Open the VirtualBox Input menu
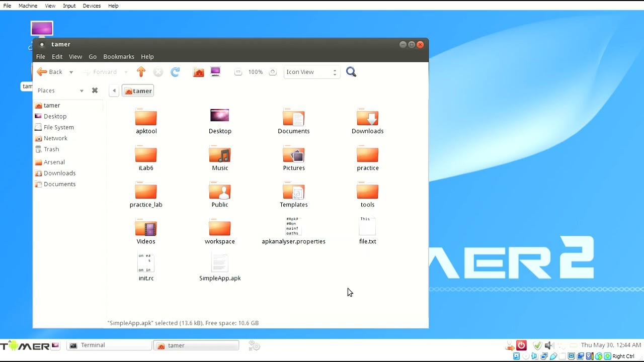 coord(69,6)
